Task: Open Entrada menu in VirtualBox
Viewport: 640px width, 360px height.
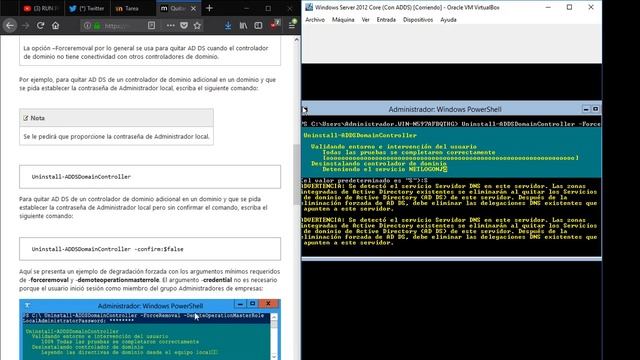Action: (386, 20)
